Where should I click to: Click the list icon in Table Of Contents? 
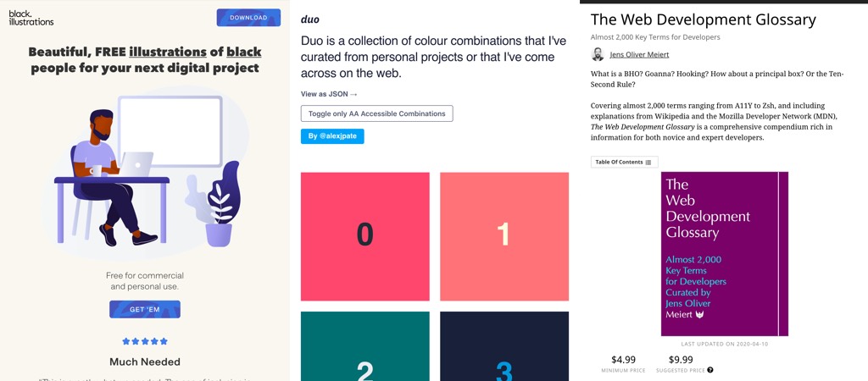(x=648, y=163)
